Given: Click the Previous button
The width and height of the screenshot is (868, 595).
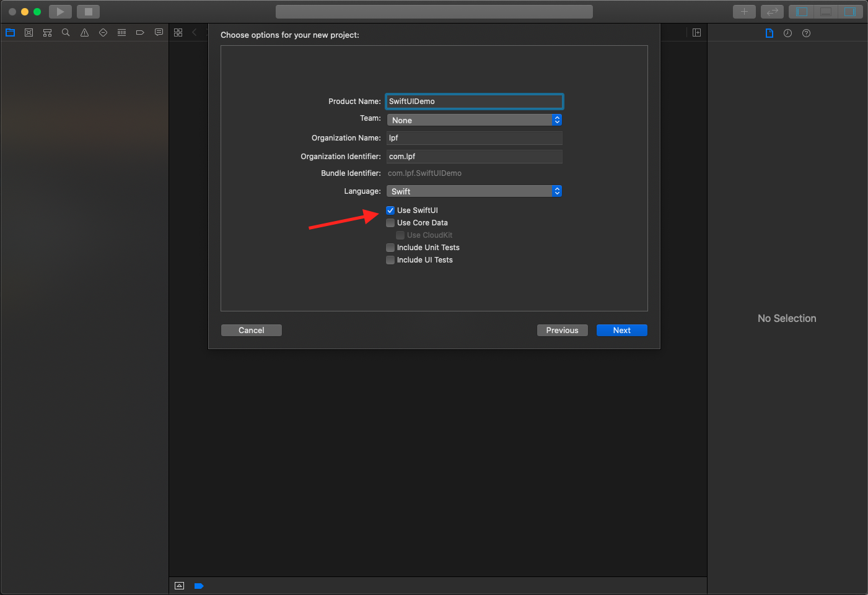Looking at the screenshot, I should click(563, 331).
